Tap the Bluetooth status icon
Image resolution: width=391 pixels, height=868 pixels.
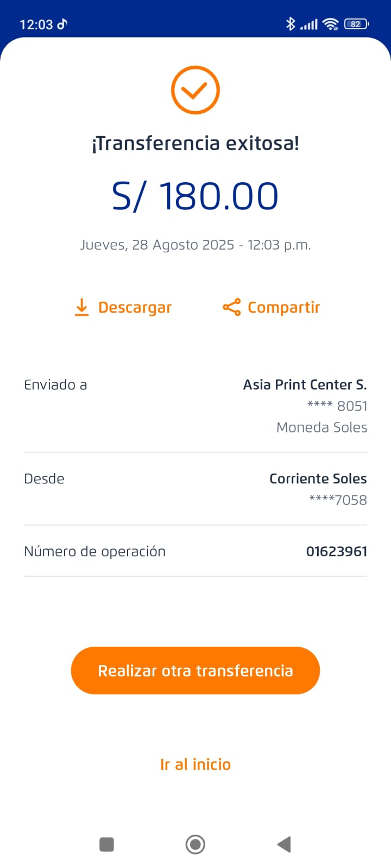pos(291,24)
